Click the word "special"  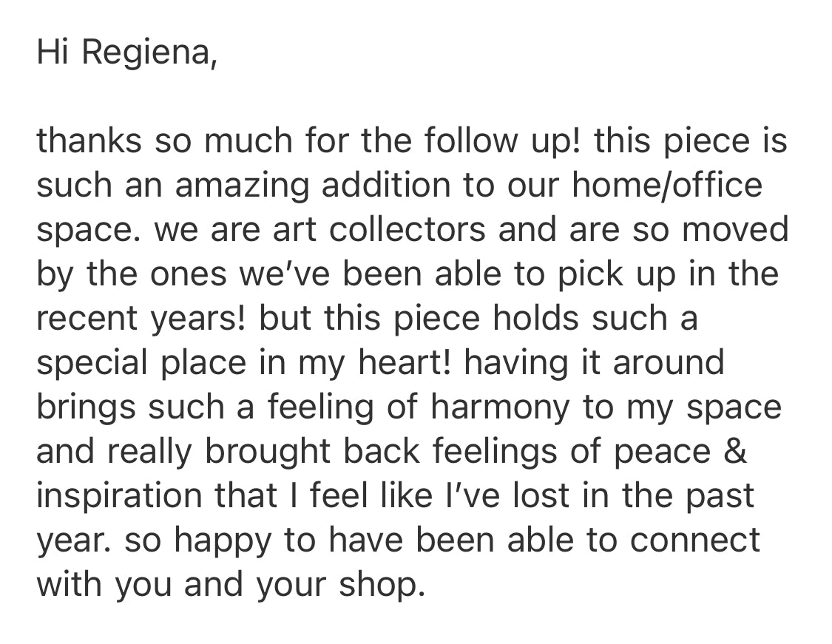[89, 364]
